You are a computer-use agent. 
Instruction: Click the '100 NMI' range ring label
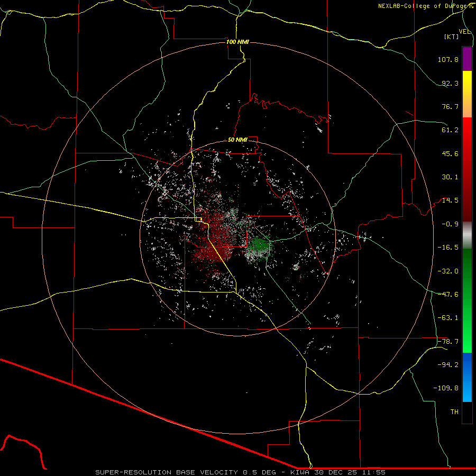click(x=237, y=42)
